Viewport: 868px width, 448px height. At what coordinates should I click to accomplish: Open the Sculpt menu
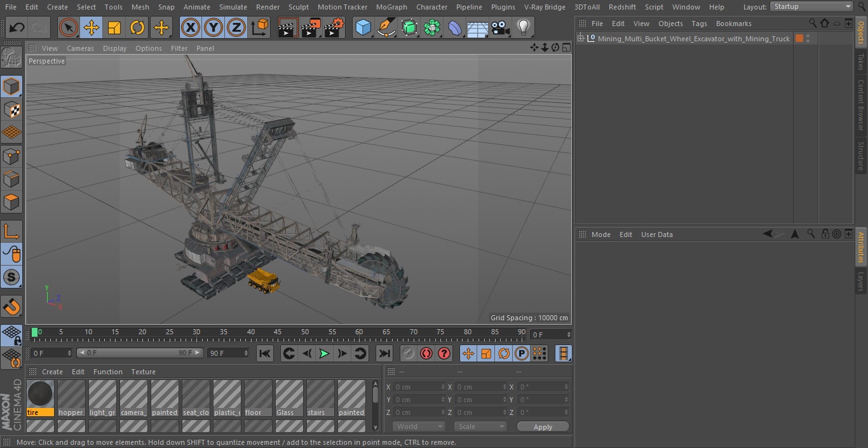click(x=298, y=7)
